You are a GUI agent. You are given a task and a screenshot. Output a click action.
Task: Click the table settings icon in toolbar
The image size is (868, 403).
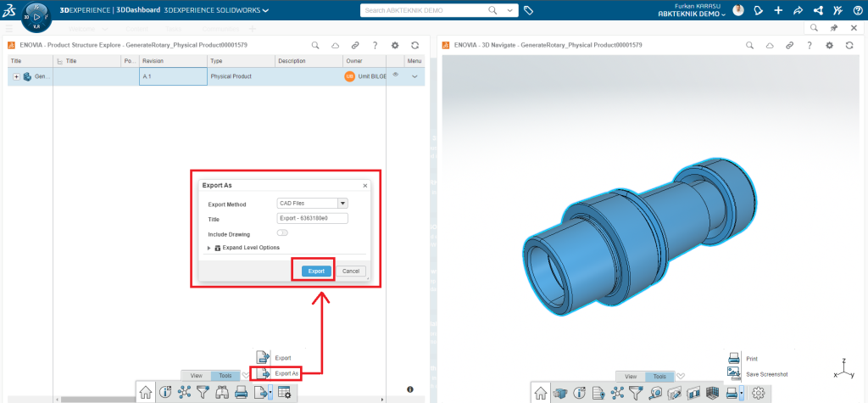pos(284,392)
